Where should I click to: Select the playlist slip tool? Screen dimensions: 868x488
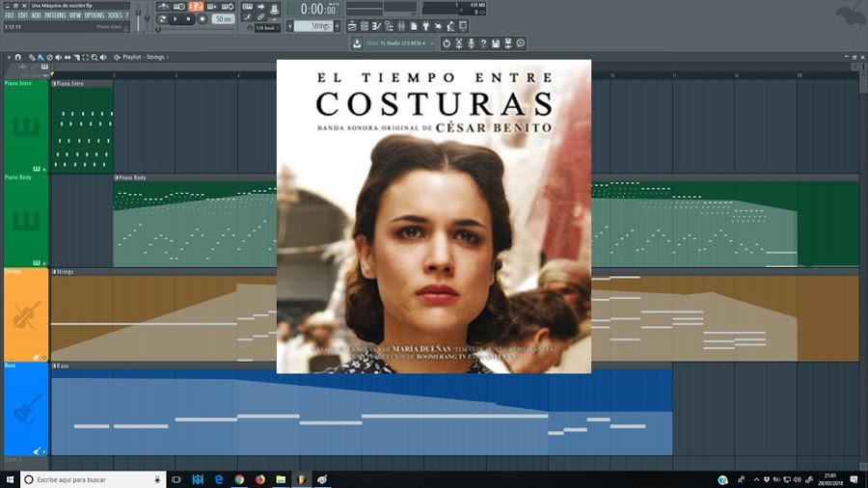coord(68,58)
